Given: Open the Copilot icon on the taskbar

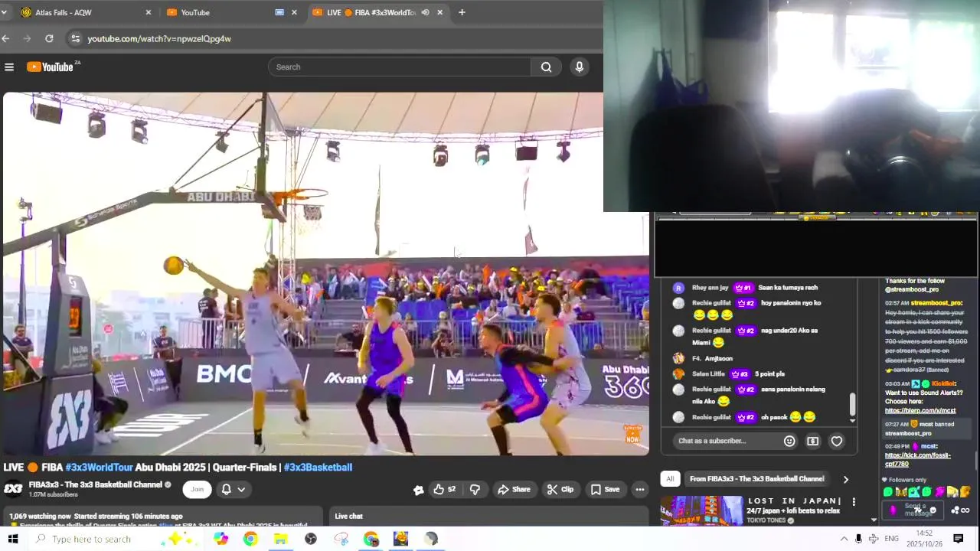Looking at the screenshot, I should tap(221, 539).
